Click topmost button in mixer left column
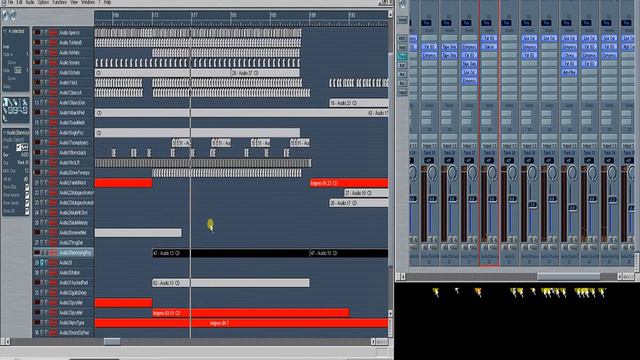 pyautogui.click(x=402, y=20)
